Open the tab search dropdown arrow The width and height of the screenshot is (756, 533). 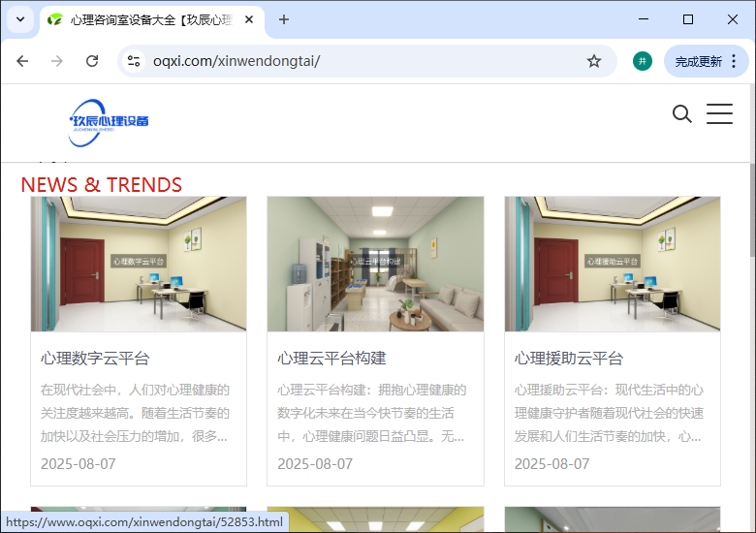(20, 19)
